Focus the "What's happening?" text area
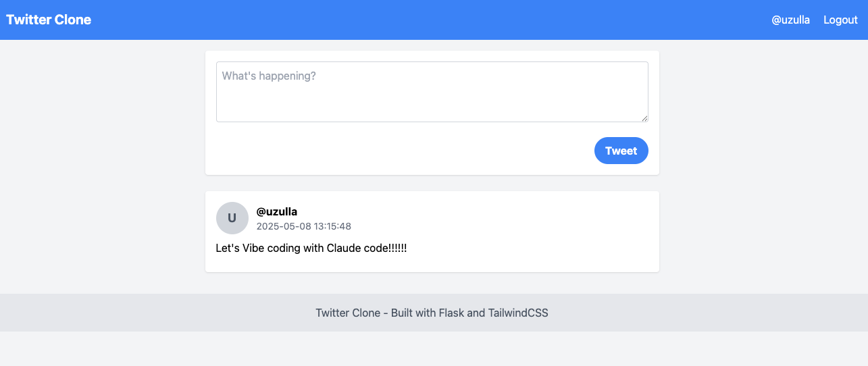Viewport: 868px width, 366px height. (432, 92)
